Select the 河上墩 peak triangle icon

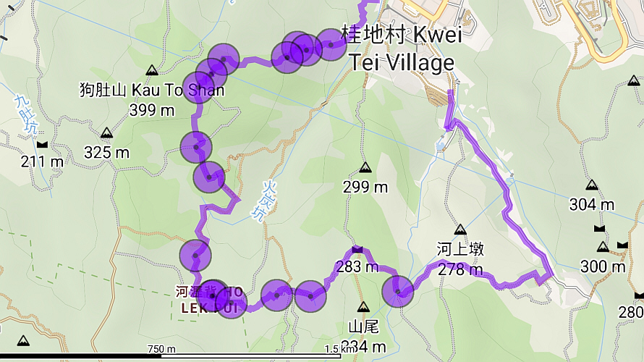pyautogui.click(x=460, y=230)
